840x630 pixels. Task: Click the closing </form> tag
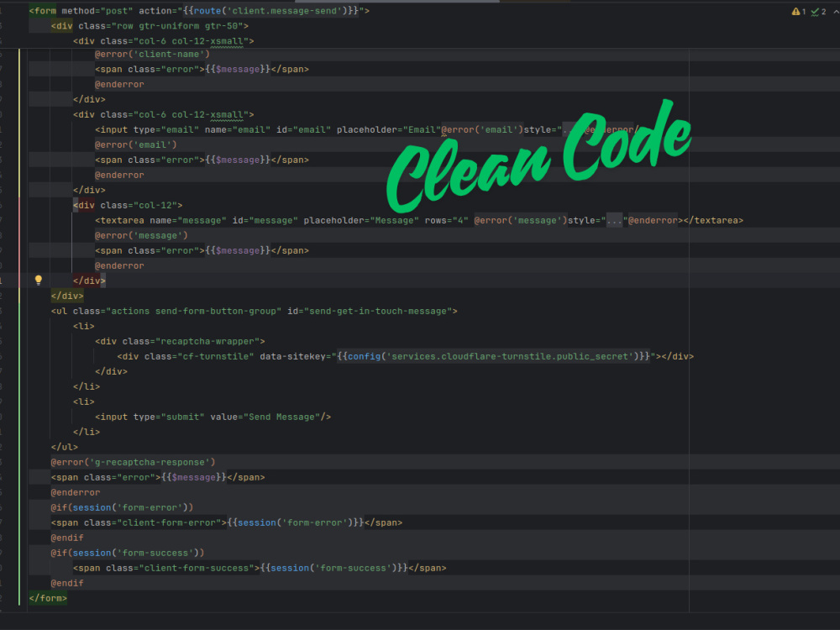[x=48, y=598]
